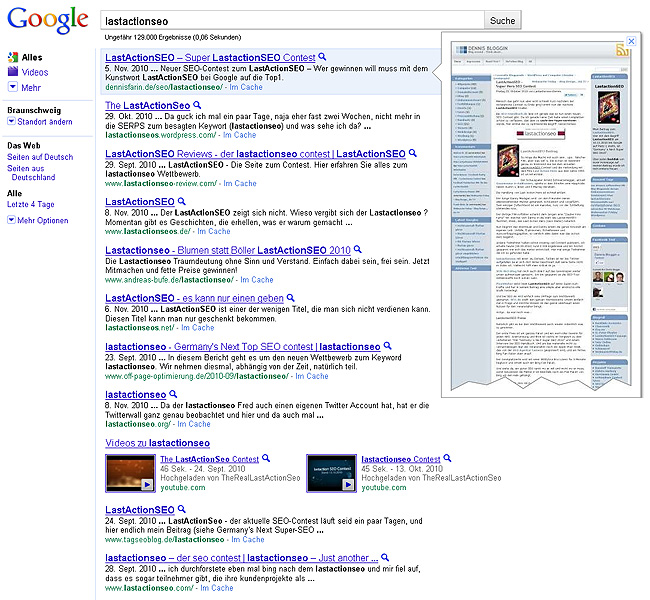Open 'LastActionSEO - es kann nur einen geben' link
The height and width of the screenshot is (600, 650).
click(194, 298)
